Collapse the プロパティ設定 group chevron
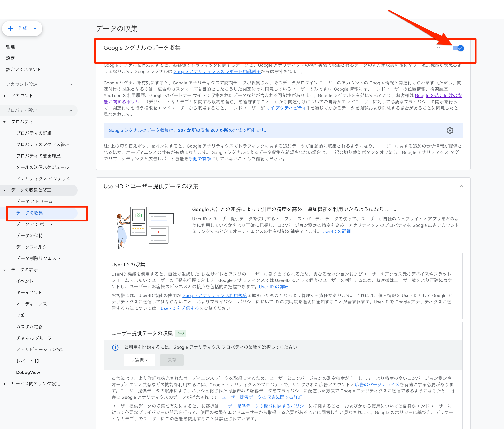The height and width of the screenshot is (429, 504). [x=71, y=110]
